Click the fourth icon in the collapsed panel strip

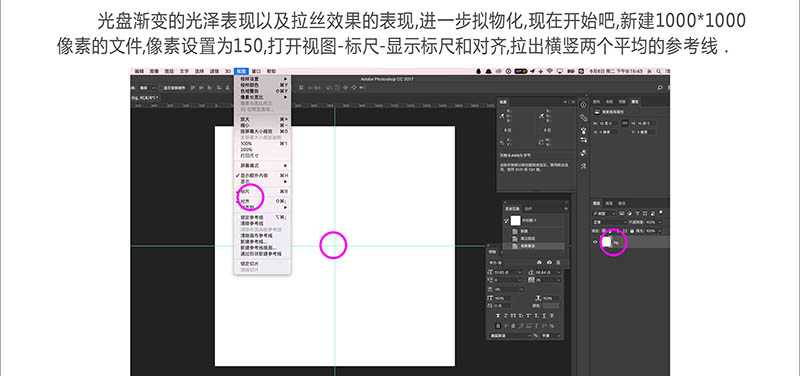584,140
